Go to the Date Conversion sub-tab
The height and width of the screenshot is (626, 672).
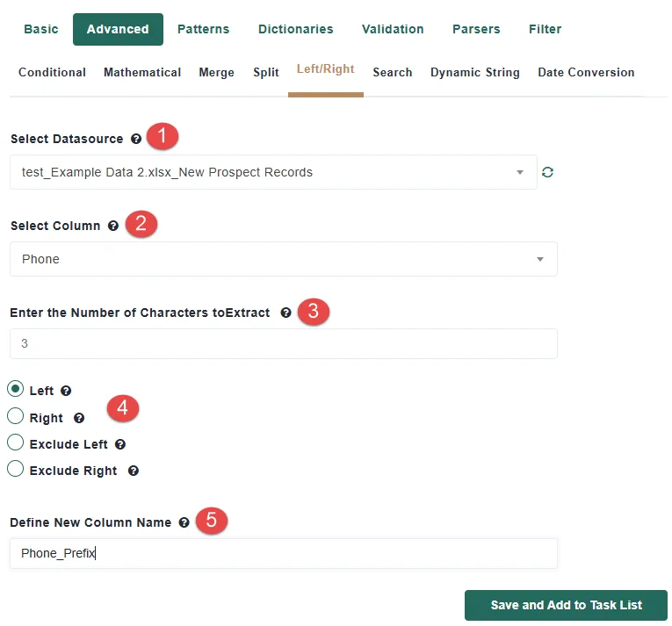click(x=586, y=72)
